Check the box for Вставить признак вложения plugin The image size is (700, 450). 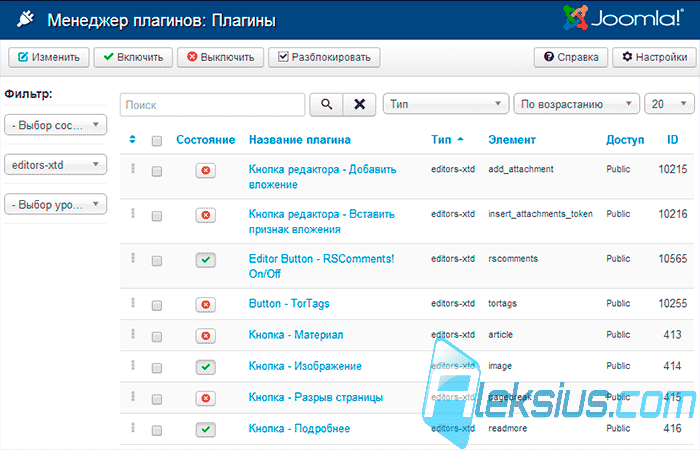click(x=157, y=216)
